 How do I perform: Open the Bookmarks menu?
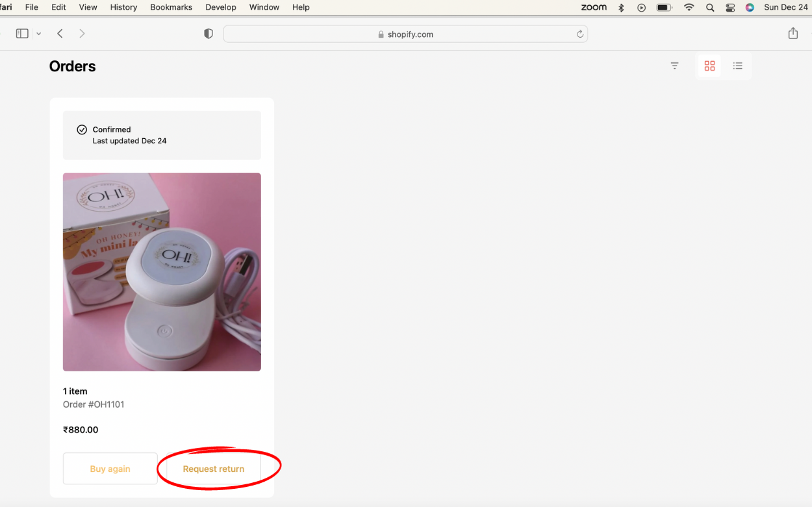click(171, 7)
